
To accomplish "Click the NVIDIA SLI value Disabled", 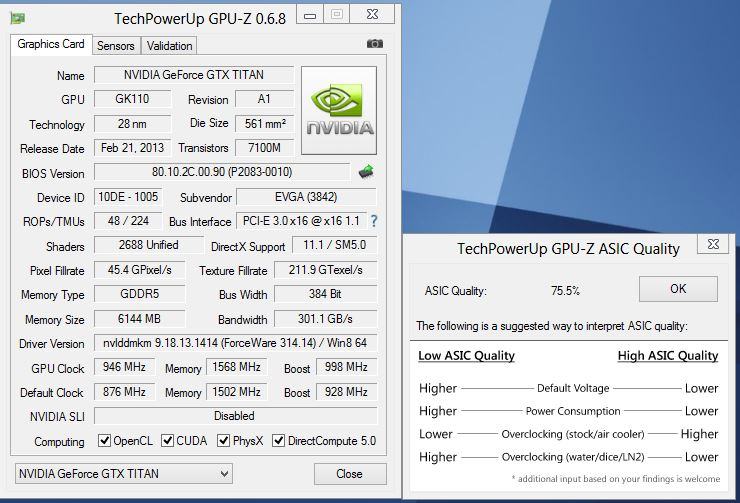I will tap(235, 416).
